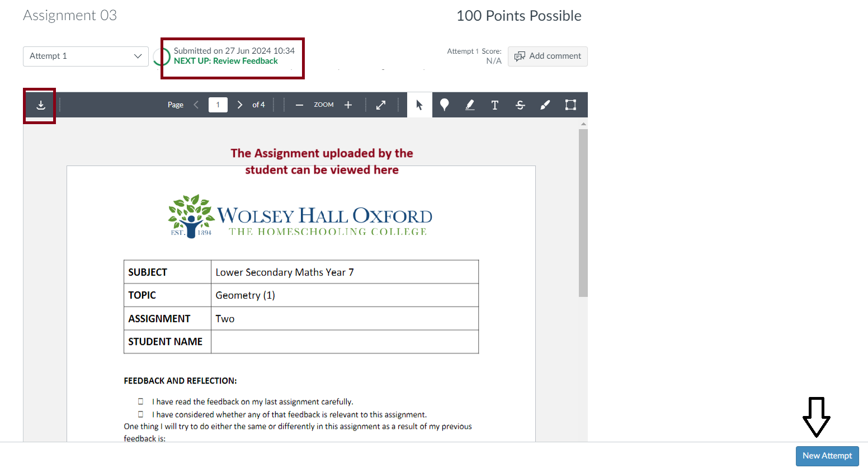Image resolution: width=868 pixels, height=468 pixels.
Task: Zoom in with plus icon
Action: click(348, 105)
